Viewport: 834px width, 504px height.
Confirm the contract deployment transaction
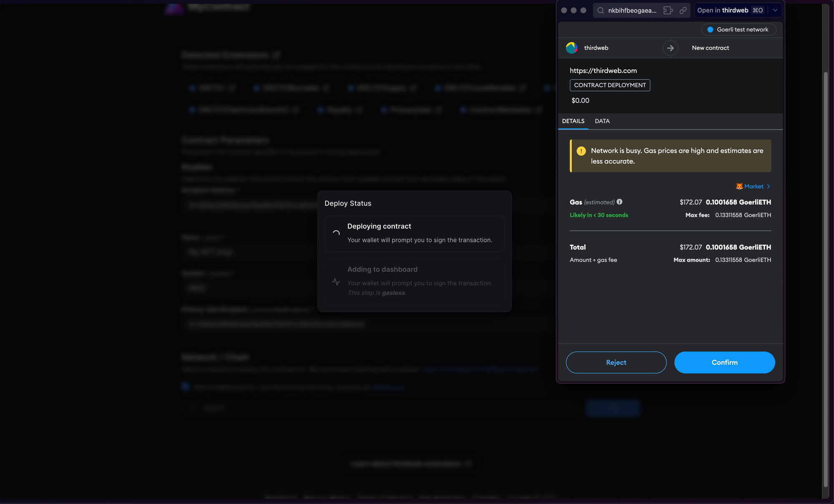(x=724, y=362)
